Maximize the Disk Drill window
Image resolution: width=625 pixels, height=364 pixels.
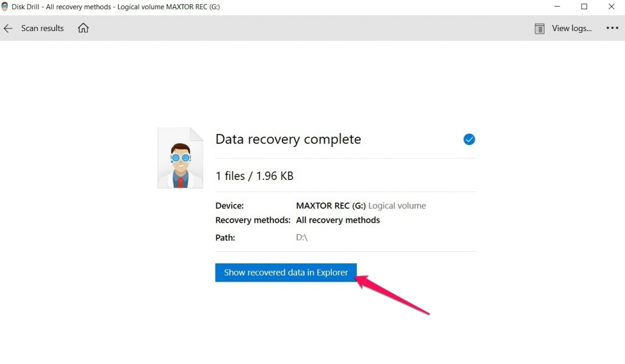coord(584,6)
